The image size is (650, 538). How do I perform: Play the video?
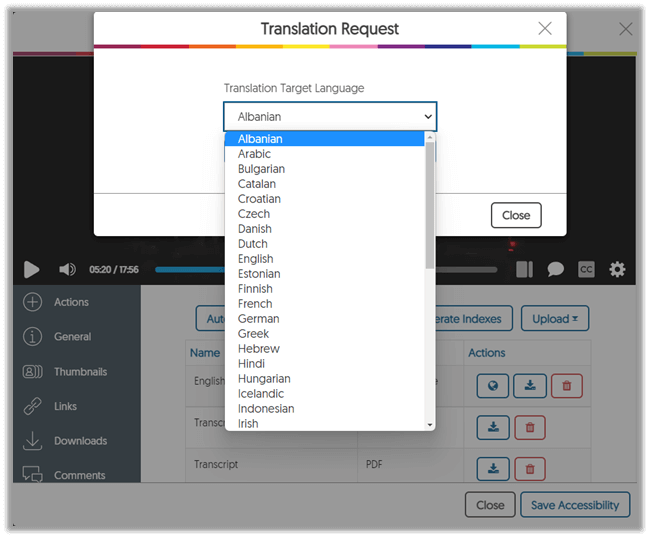31,269
